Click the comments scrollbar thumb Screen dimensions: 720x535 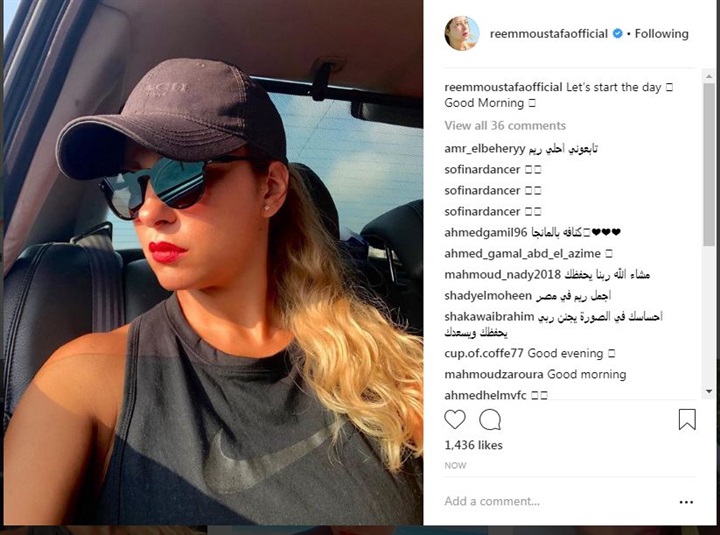click(x=709, y=165)
